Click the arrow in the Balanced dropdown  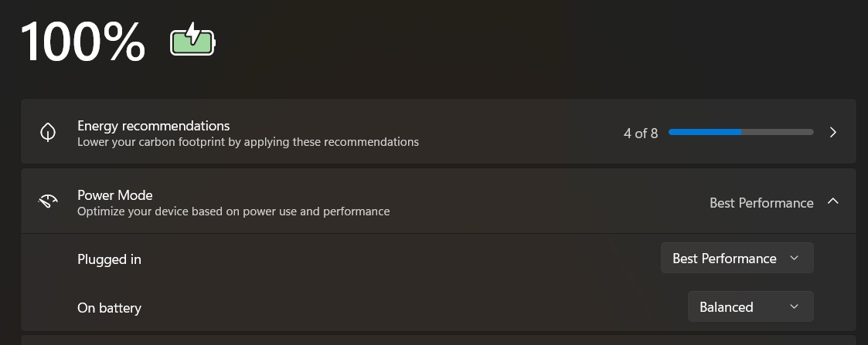794,307
